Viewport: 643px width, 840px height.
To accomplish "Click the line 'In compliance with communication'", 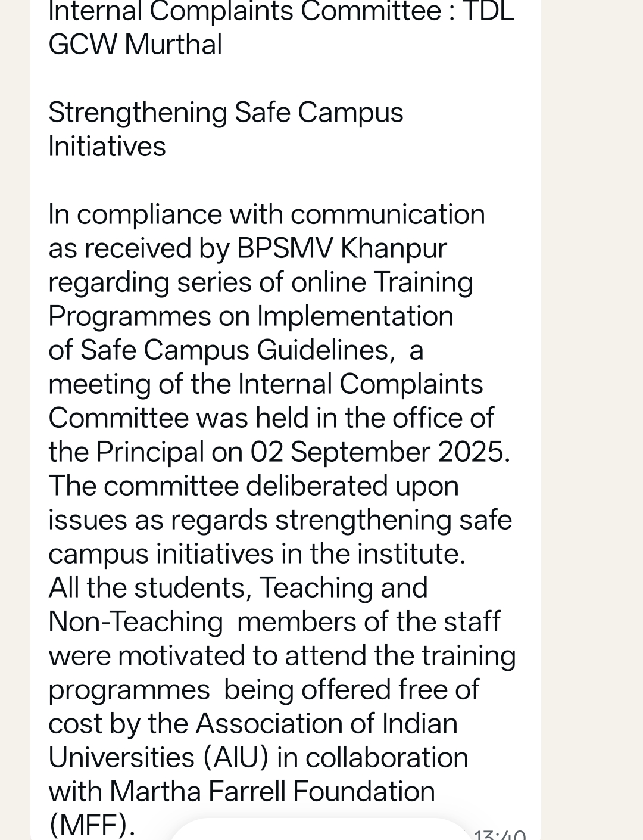I will [267, 214].
